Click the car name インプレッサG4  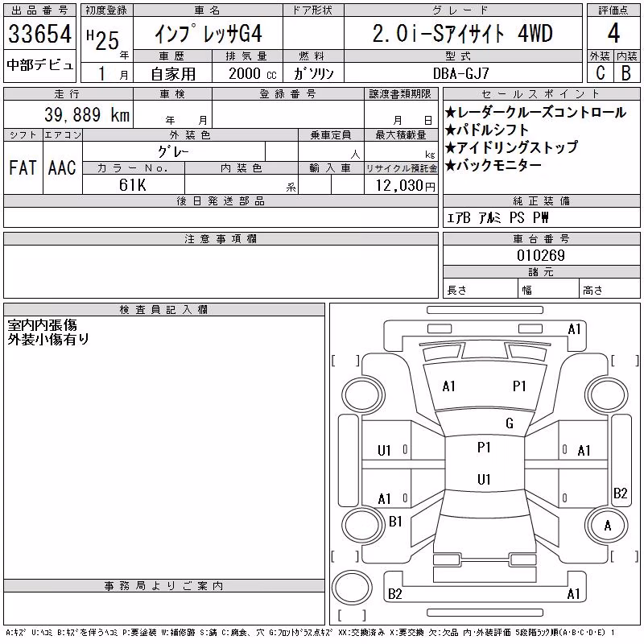coord(208,33)
